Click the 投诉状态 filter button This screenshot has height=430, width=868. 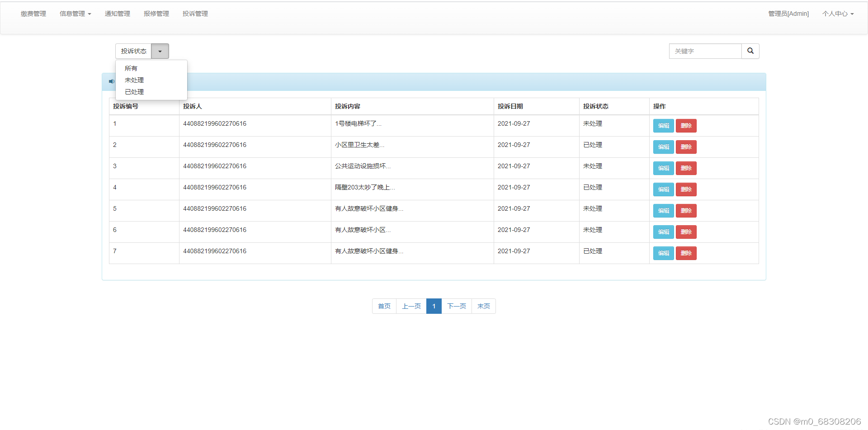click(133, 51)
